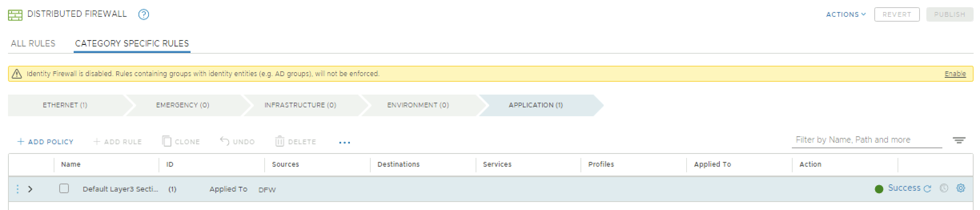The width and height of the screenshot is (980, 210).
Task: Tick the Default Layer3 Section checkbox
Action: [x=64, y=188]
